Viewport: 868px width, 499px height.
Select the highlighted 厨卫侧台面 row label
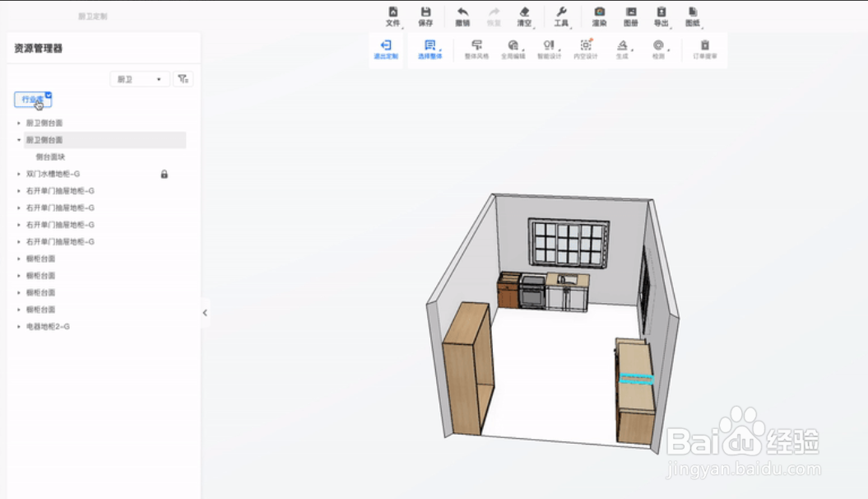tap(44, 140)
